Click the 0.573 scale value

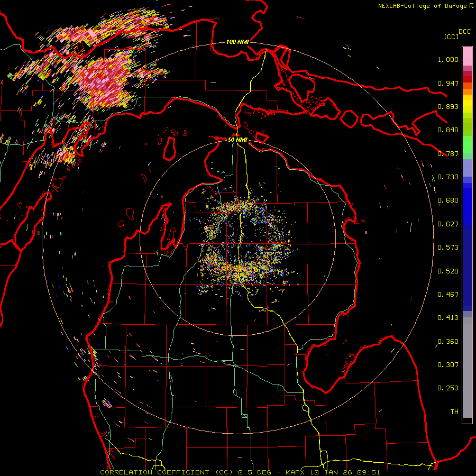[448, 248]
